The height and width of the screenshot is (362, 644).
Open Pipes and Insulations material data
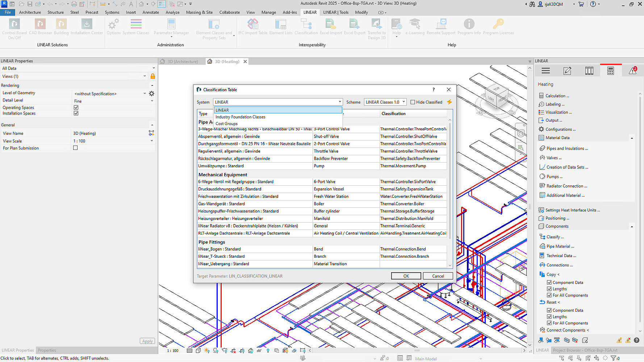(x=566, y=148)
